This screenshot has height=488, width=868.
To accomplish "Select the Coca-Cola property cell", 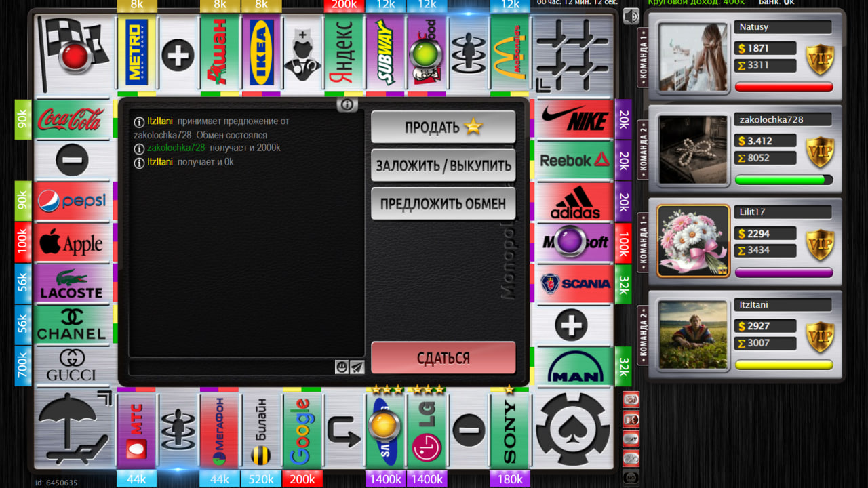I will [73, 119].
